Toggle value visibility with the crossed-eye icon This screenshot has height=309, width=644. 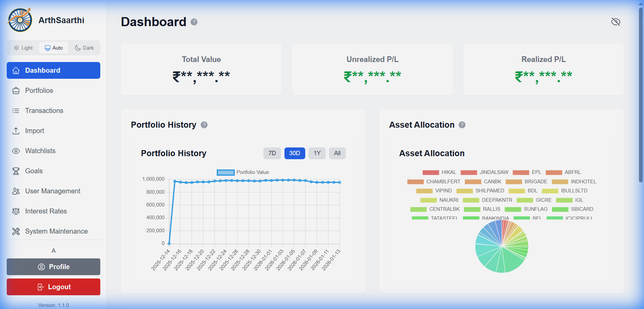(616, 21)
